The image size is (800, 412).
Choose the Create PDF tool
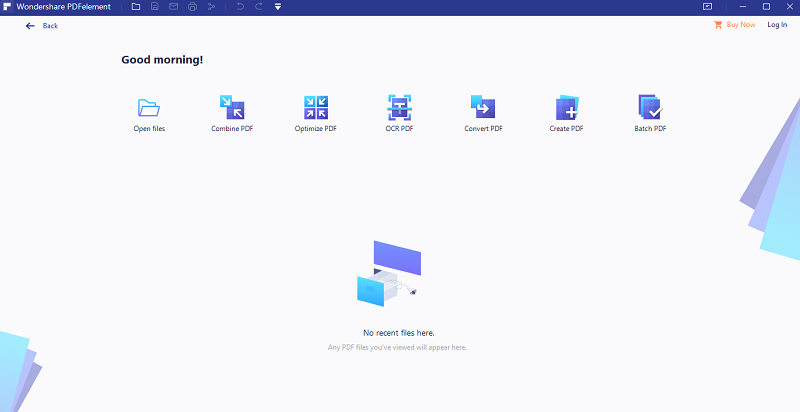click(x=566, y=108)
